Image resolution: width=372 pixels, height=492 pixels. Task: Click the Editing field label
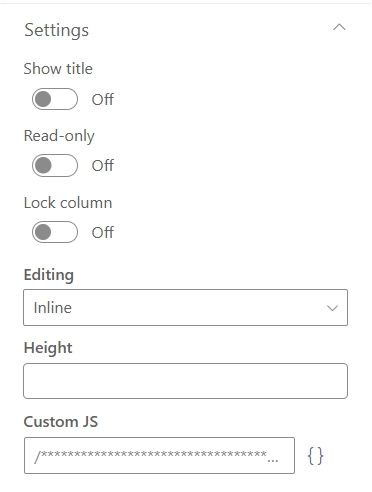[49, 275]
